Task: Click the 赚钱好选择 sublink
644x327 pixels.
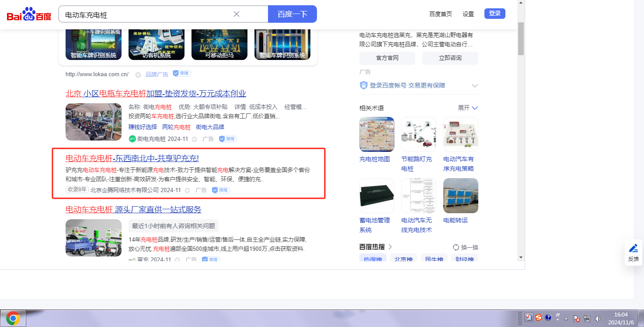Action: coord(143,127)
